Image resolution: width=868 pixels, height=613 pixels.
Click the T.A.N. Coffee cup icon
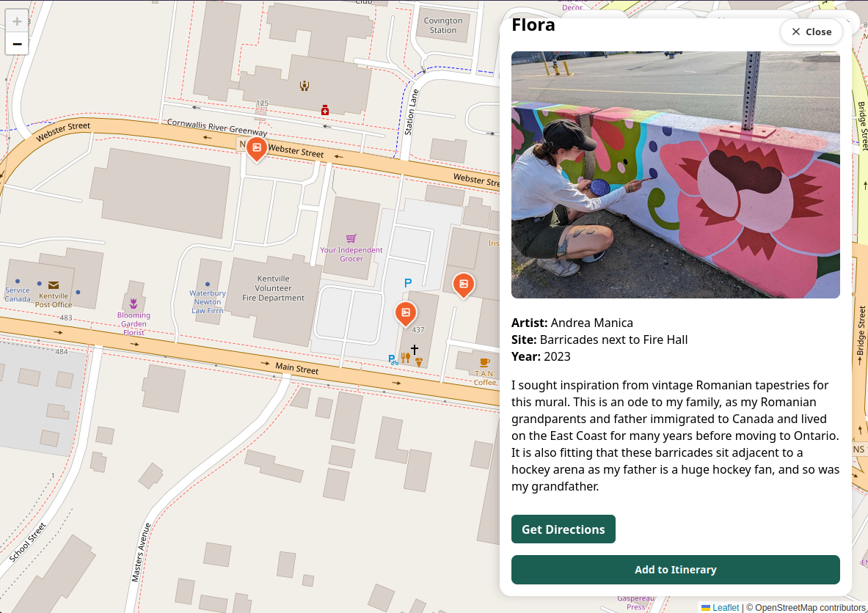(x=484, y=362)
